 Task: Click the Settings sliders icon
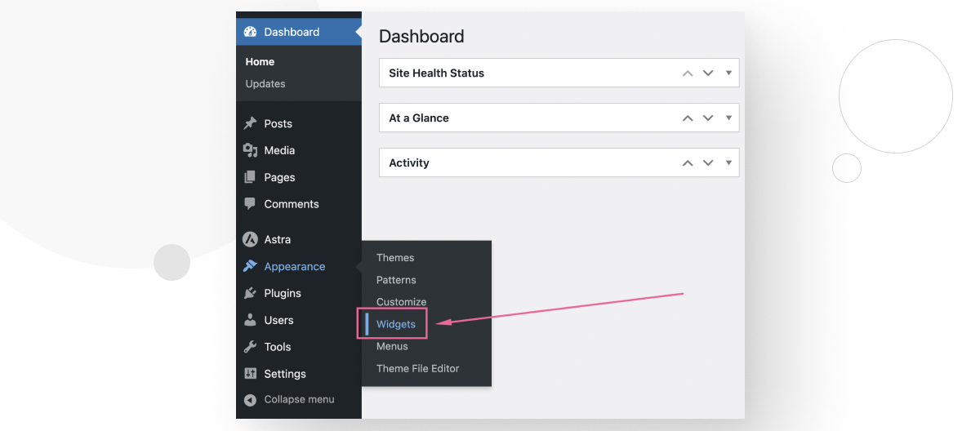[251, 374]
